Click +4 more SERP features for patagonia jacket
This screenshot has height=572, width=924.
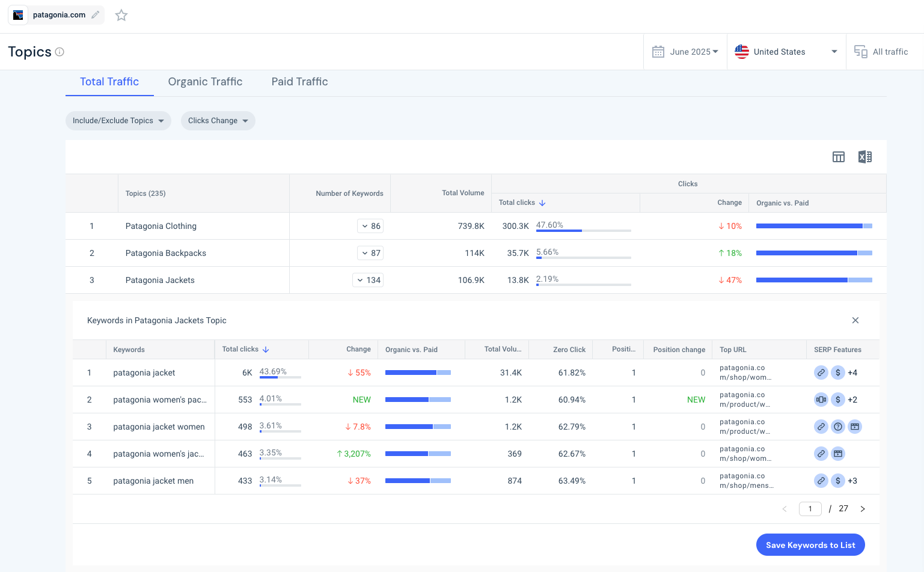click(x=852, y=373)
